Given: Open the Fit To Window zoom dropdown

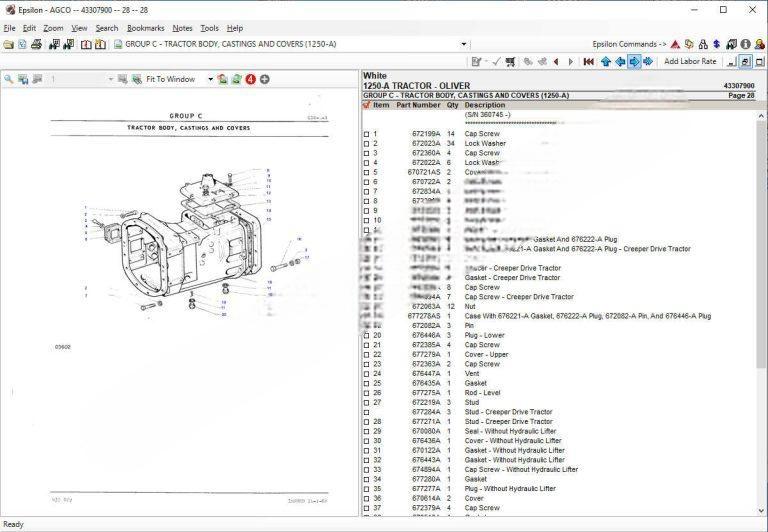Looking at the screenshot, I should [x=211, y=79].
